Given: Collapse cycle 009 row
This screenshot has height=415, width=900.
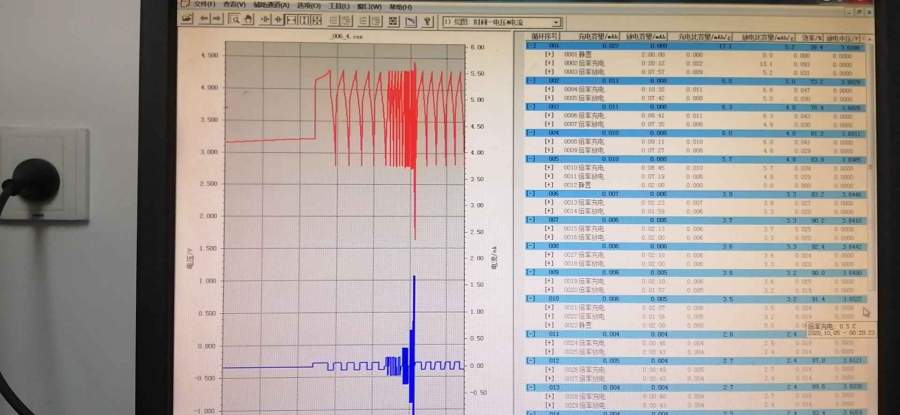Looking at the screenshot, I should click(532, 273).
